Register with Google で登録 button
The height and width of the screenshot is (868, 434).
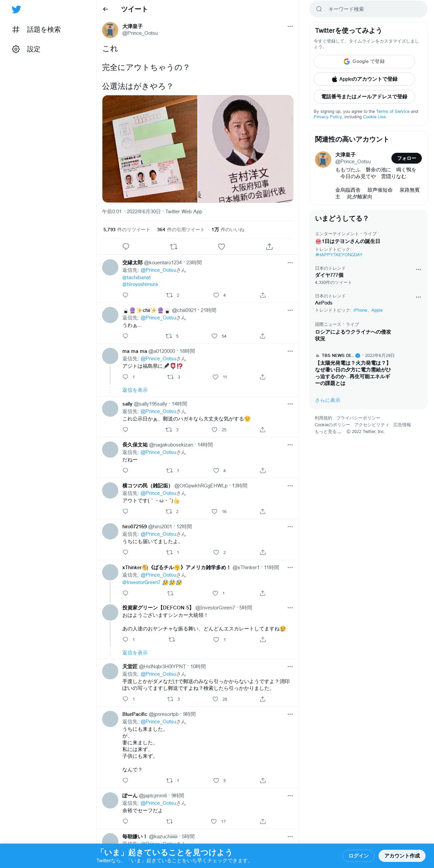click(x=364, y=62)
